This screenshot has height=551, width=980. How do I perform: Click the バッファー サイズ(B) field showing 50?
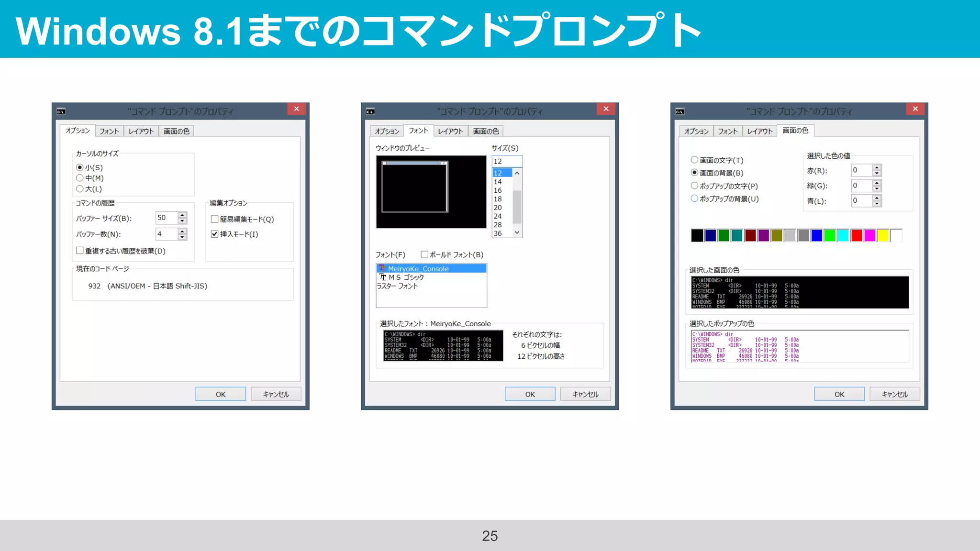(167, 218)
